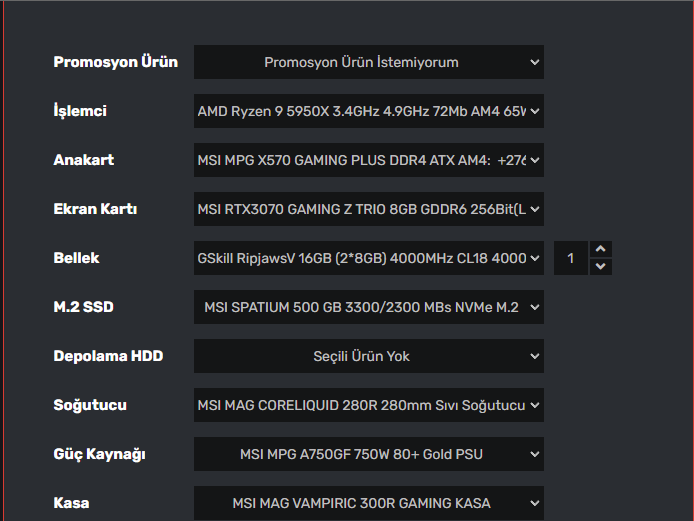694x521 pixels.
Task: Decrease Bellek quantity with down arrow
Action: coord(600,266)
